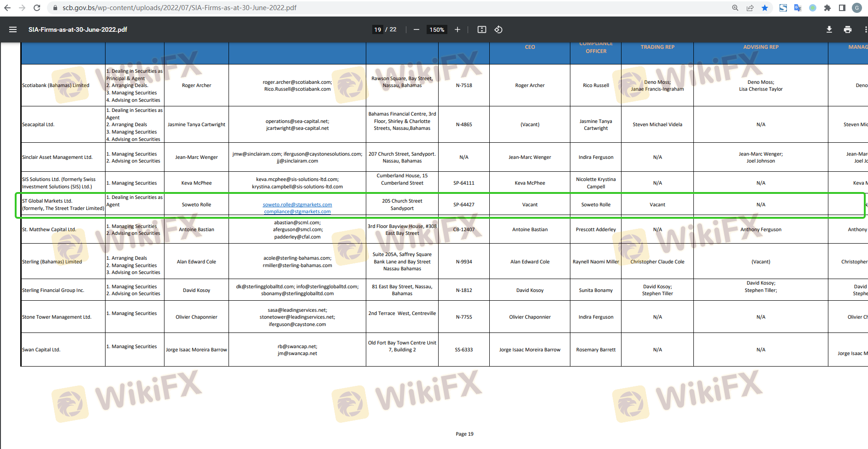Print the PDF document
The width and height of the screenshot is (868, 449).
[x=847, y=29]
